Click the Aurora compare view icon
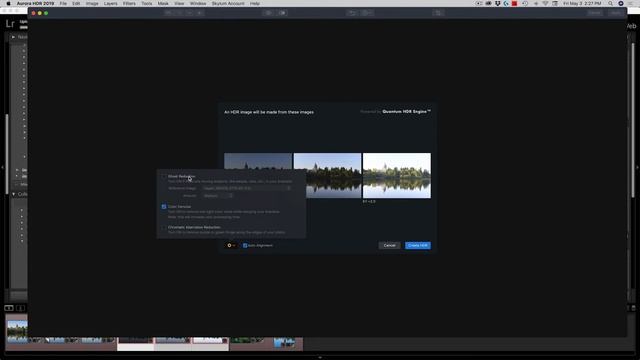This screenshot has width=640, height=360. 282,13
